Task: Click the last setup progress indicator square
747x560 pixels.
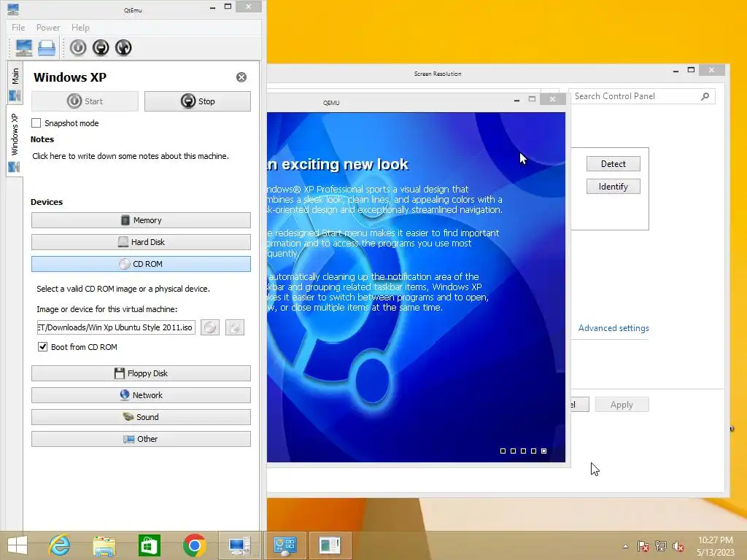Action: point(544,451)
